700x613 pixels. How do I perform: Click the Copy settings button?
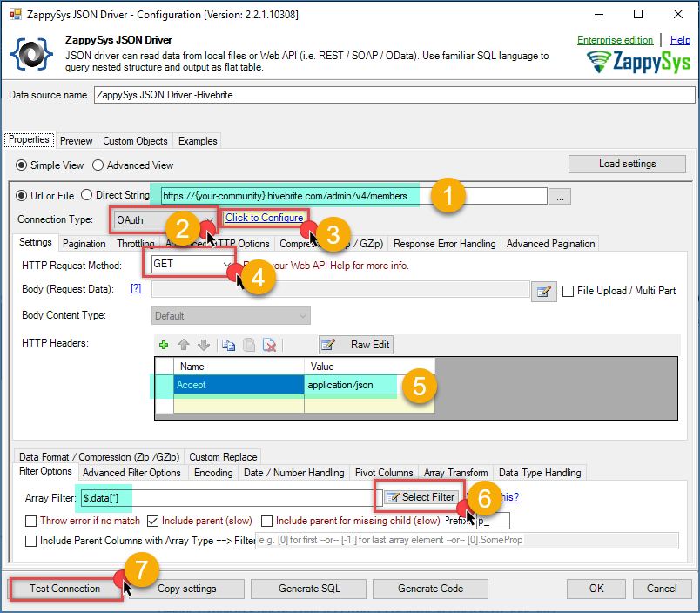point(186,589)
